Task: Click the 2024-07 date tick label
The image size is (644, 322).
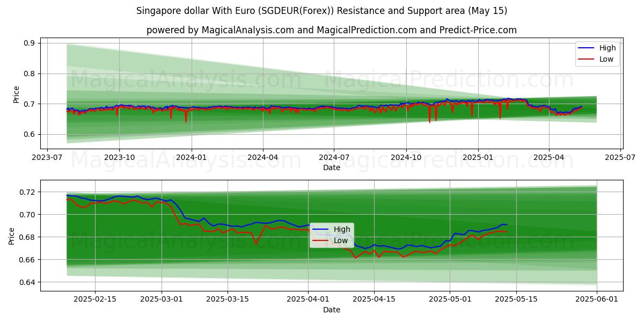Action: pyautogui.click(x=334, y=157)
